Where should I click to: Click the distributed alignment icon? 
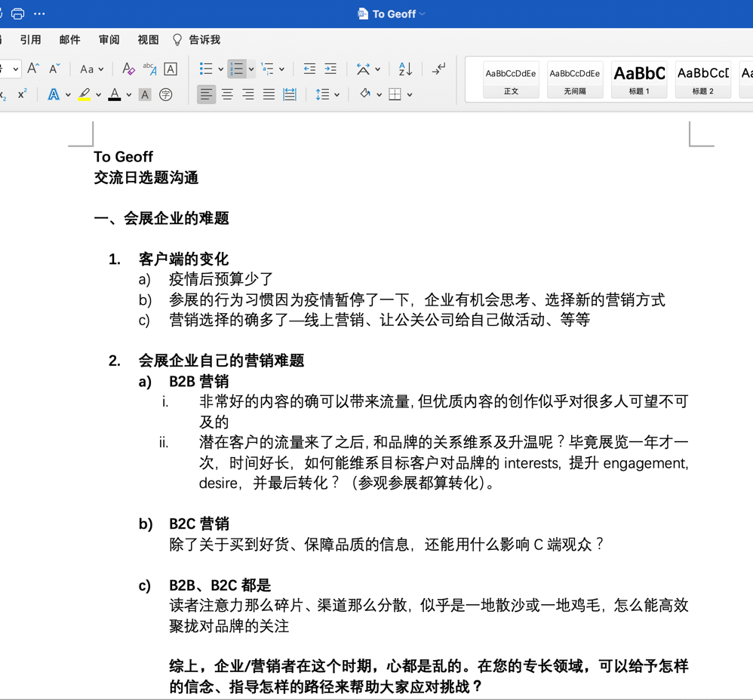click(290, 94)
